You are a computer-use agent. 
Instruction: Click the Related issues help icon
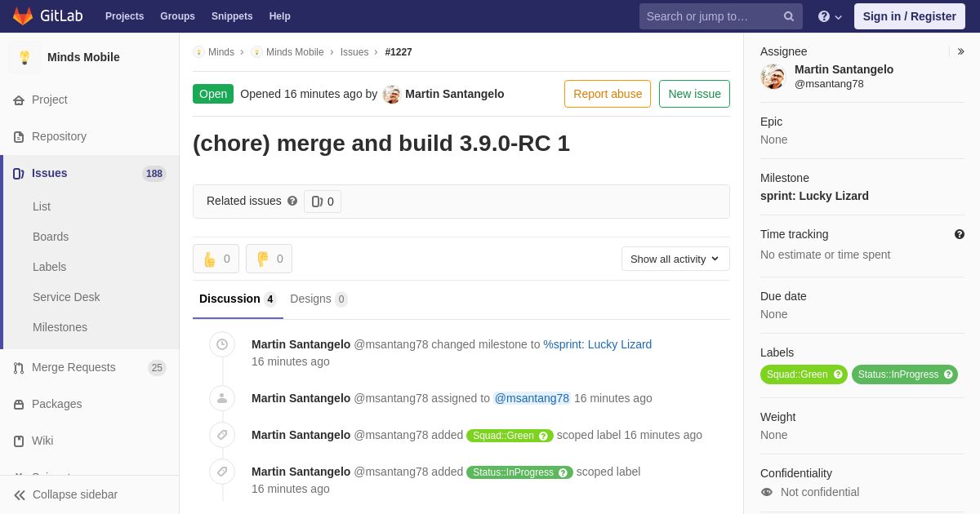click(292, 201)
